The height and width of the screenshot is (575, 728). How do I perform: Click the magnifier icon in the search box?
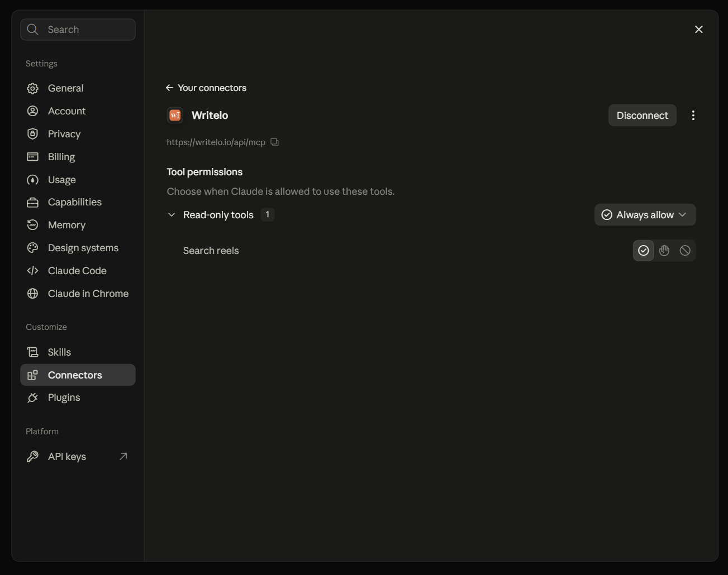click(x=33, y=30)
